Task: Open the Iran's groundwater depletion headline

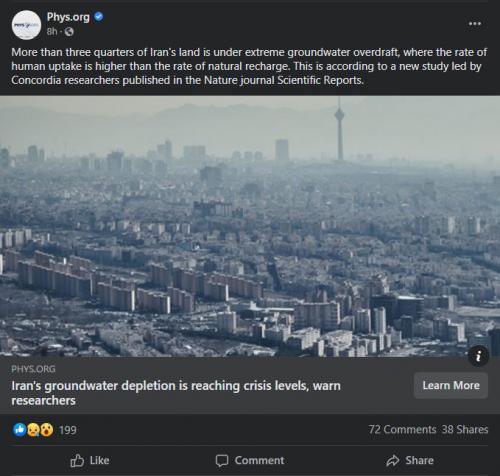Action: coord(176,393)
